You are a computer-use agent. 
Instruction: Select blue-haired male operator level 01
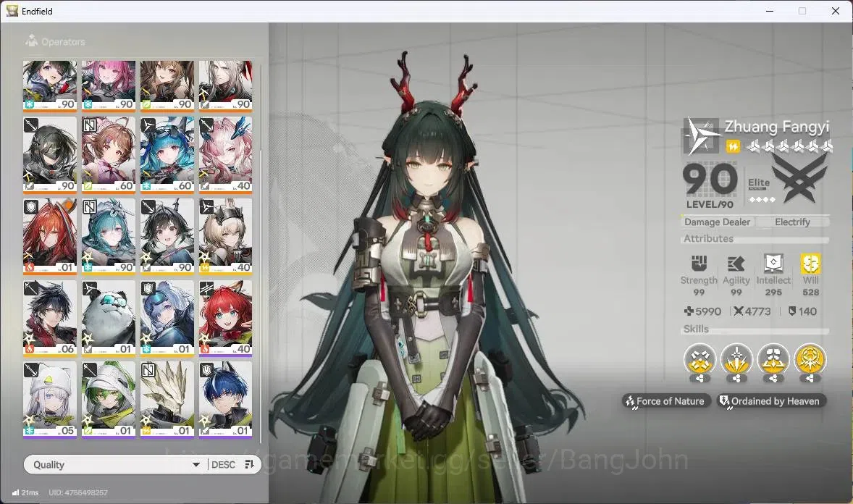click(x=226, y=400)
